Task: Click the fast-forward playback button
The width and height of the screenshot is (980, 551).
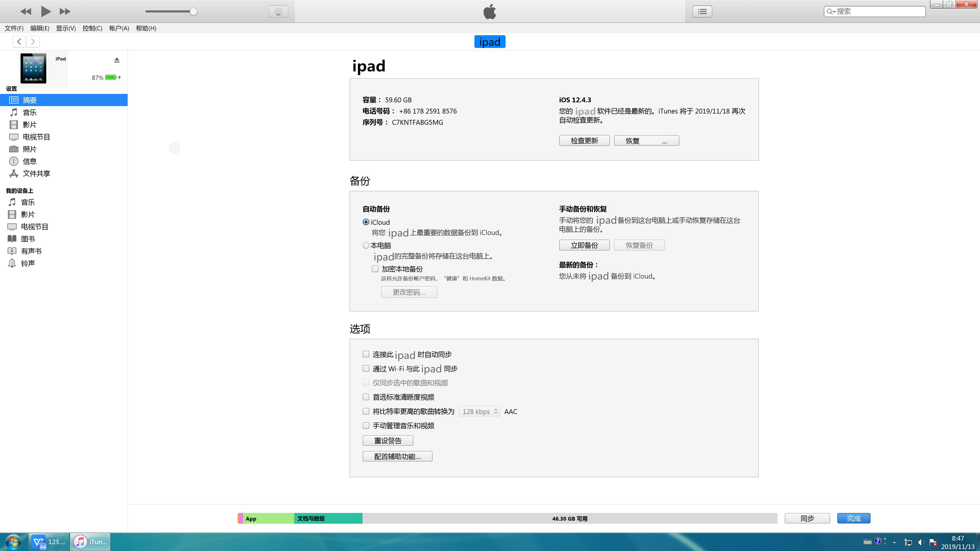Action: 65,11
